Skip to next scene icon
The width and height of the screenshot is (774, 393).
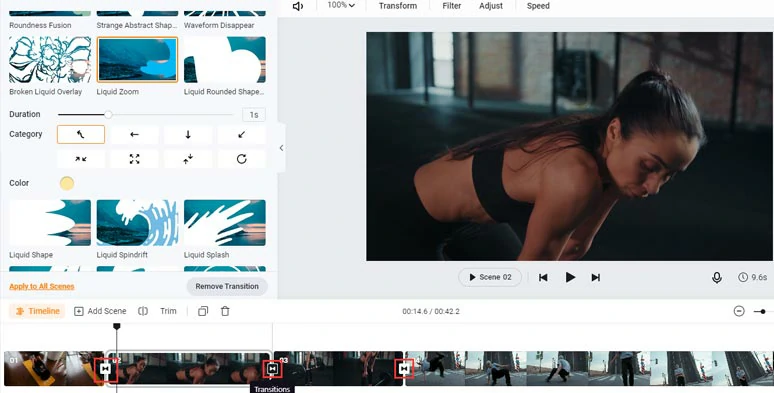coord(596,277)
